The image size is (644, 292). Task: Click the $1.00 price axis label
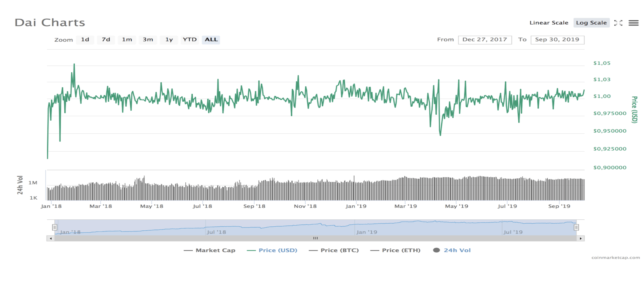click(x=602, y=96)
